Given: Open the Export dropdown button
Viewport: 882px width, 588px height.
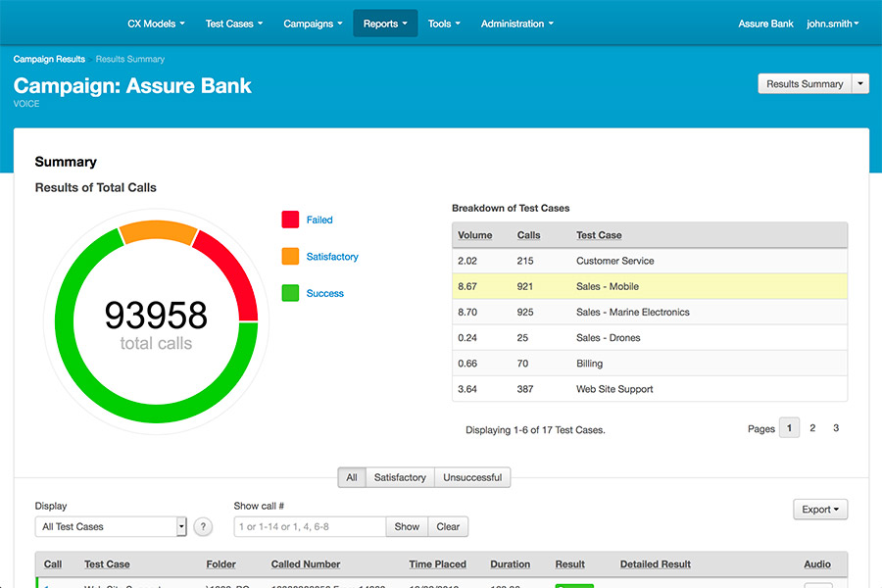Looking at the screenshot, I should [819, 510].
